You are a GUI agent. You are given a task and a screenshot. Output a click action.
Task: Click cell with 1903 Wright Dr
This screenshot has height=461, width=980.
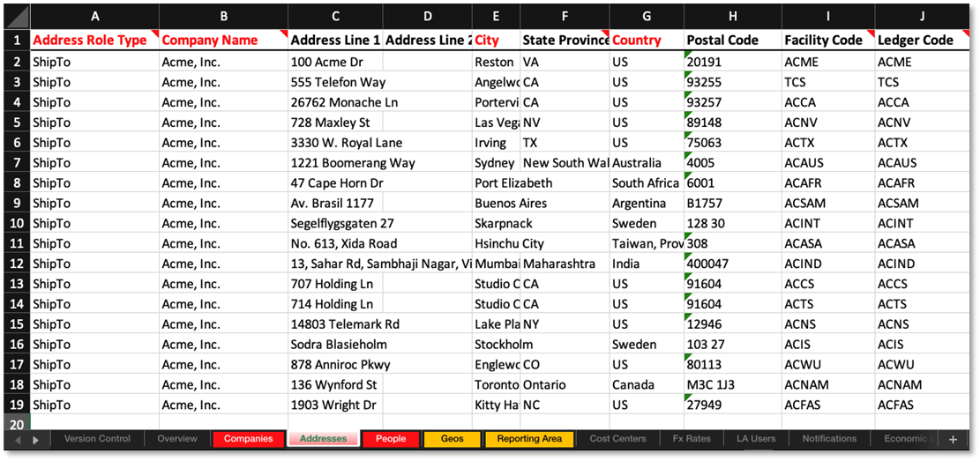coord(335,405)
